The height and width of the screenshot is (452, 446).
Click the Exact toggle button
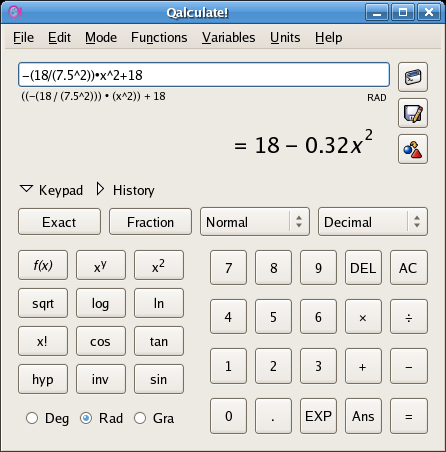[59, 222]
